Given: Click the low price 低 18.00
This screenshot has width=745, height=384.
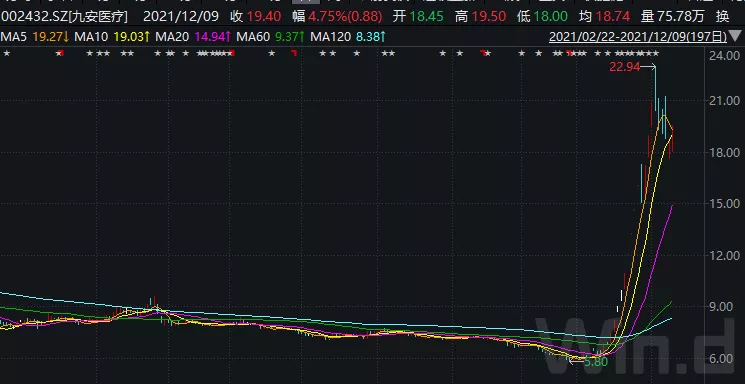Looking at the screenshot, I should click(x=542, y=17).
